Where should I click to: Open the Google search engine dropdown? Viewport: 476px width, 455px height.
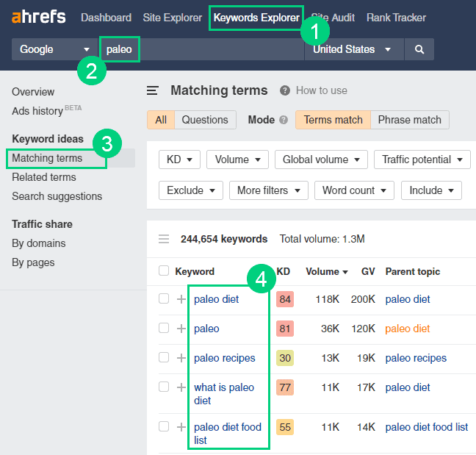[54, 49]
